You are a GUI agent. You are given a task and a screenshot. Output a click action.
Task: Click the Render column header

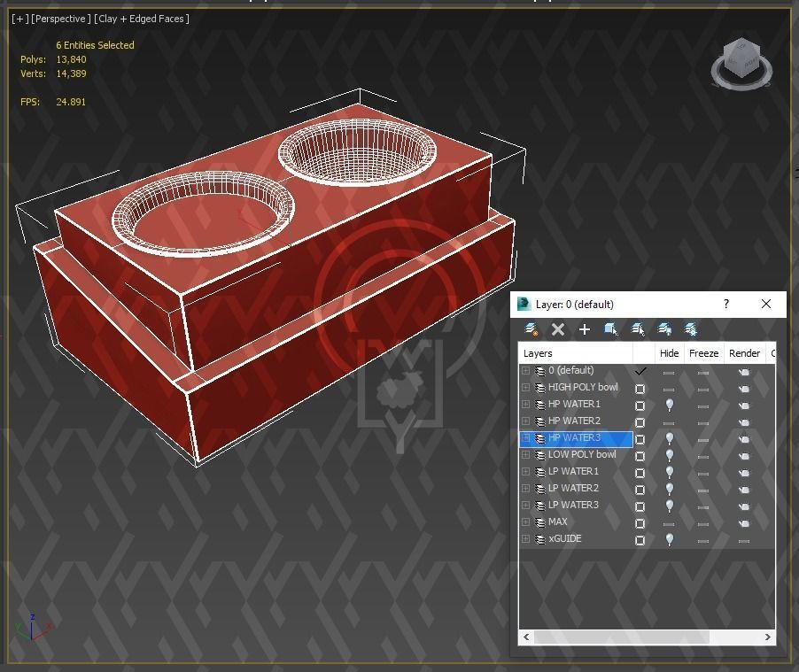click(x=744, y=353)
